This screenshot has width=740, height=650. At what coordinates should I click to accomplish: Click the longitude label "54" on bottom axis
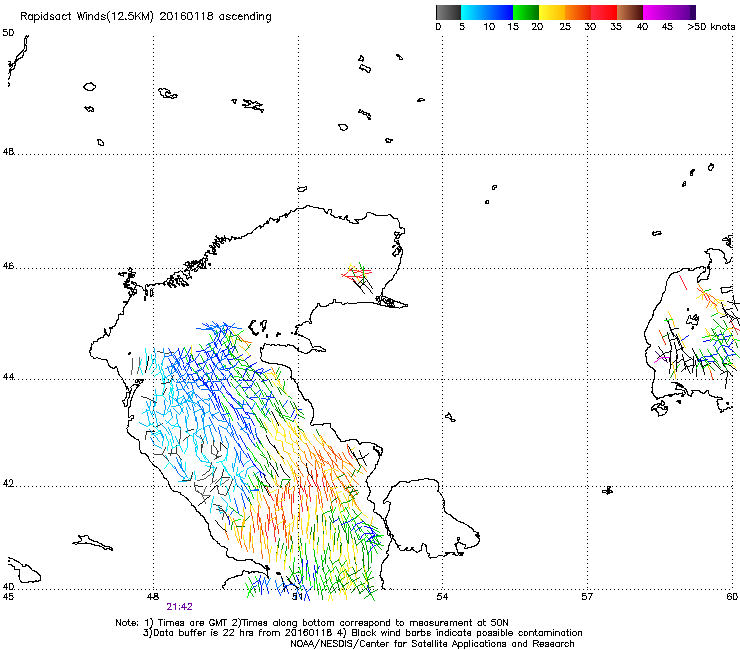442,597
